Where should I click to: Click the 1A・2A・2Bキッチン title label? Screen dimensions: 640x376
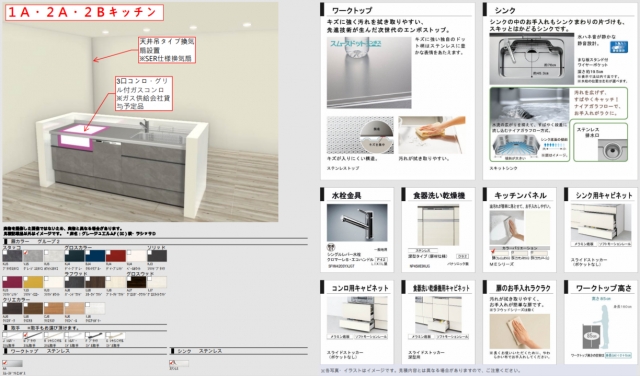tap(84, 12)
